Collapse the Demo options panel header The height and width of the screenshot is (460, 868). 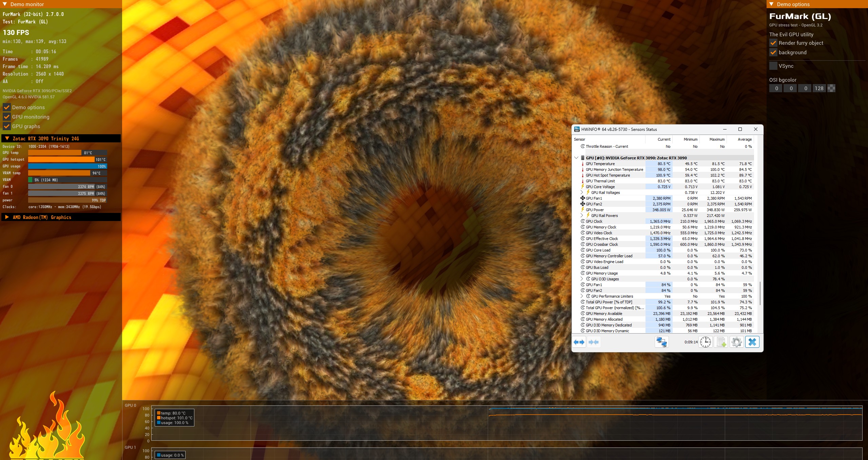771,4
